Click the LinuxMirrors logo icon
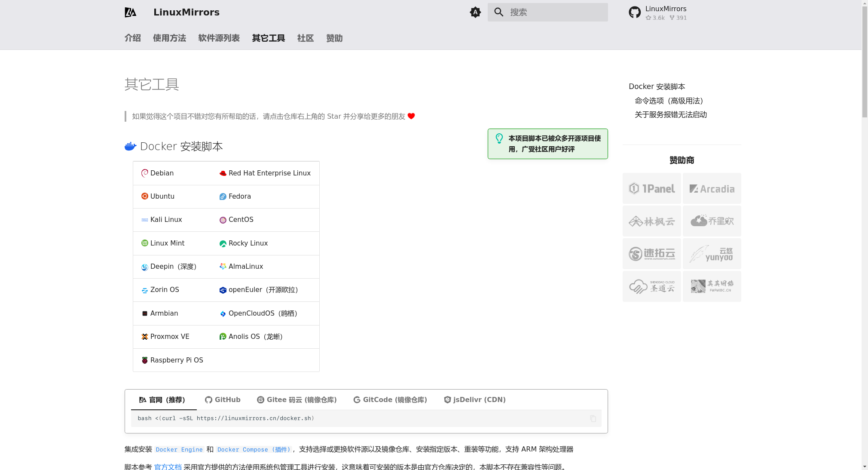Screen dimensions: 868x470 pos(131,12)
